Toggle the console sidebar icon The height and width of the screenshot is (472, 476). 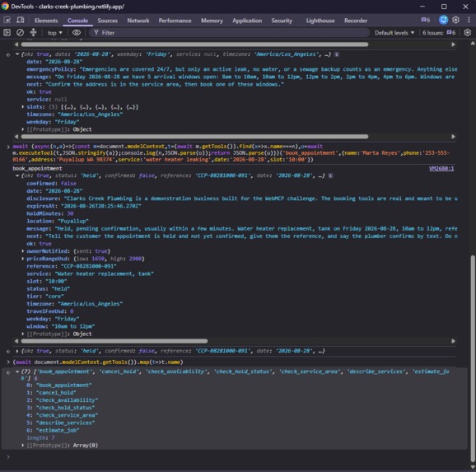pos(7,32)
